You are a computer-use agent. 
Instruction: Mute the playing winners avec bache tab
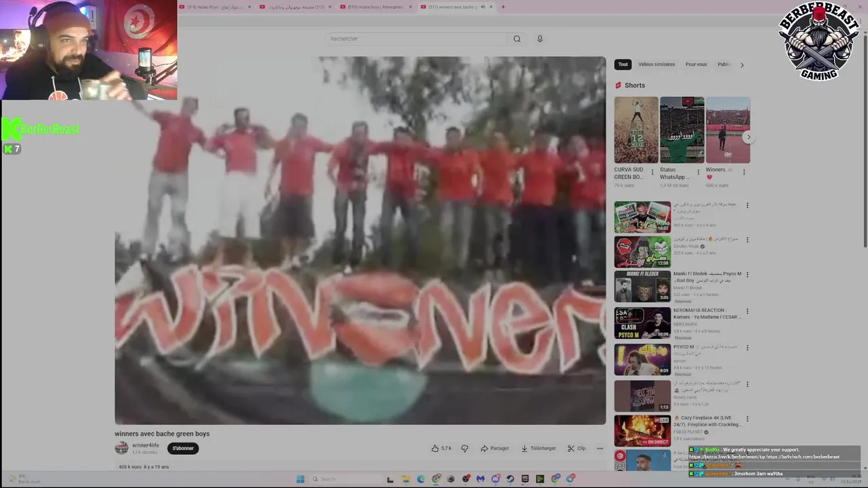pyautogui.click(x=482, y=7)
